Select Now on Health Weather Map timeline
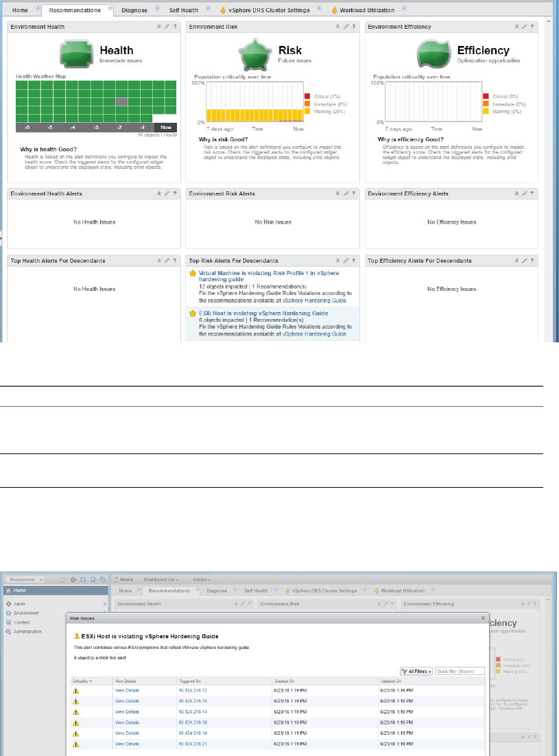This screenshot has width=559, height=756. [166, 128]
